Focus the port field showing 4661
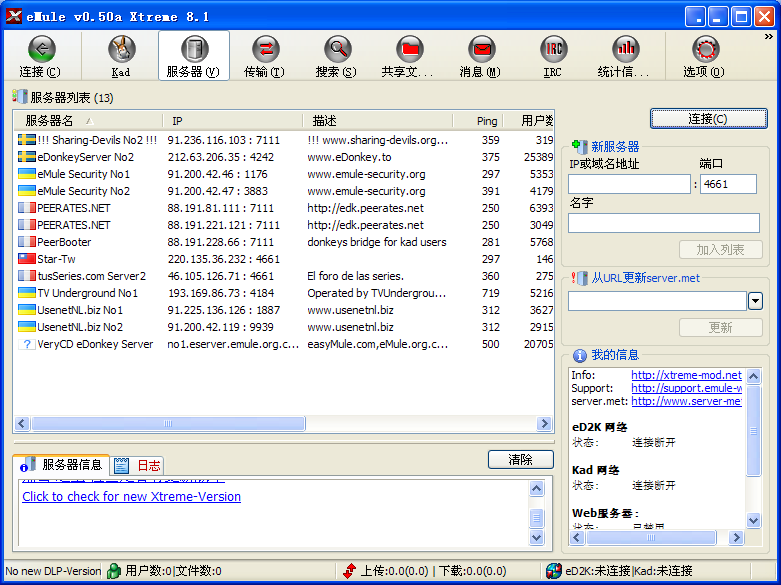The height and width of the screenshot is (585, 781). click(x=728, y=184)
